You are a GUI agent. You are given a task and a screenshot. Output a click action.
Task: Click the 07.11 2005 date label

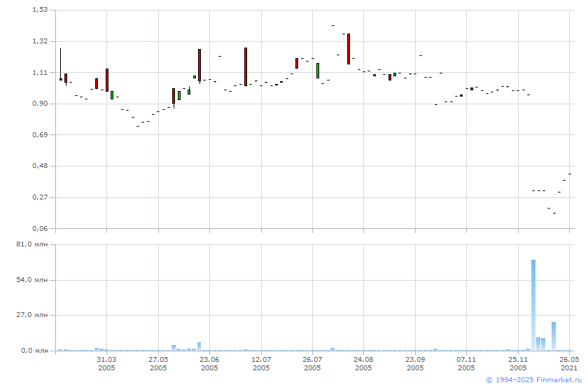point(466,363)
